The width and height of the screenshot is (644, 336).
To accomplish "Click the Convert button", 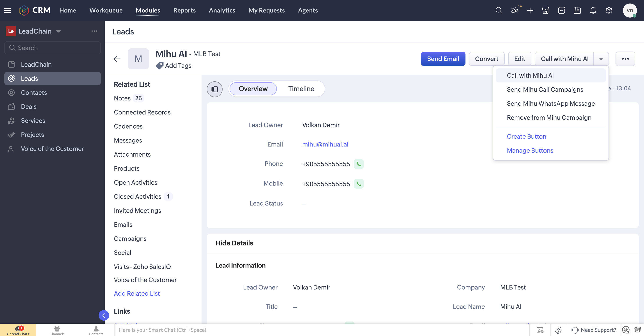I will (x=487, y=59).
